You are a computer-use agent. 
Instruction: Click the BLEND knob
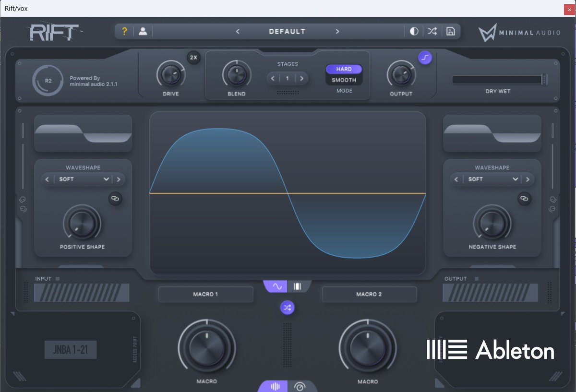click(236, 74)
